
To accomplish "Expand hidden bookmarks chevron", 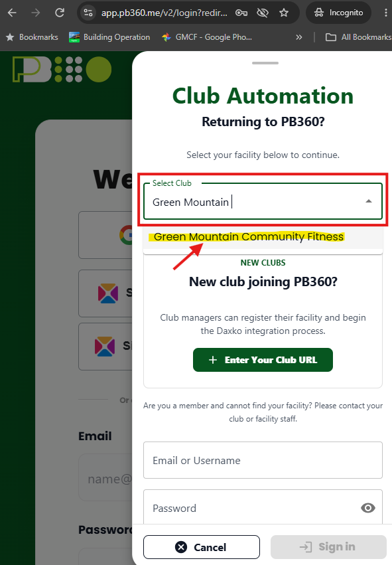I will click(x=298, y=37).
